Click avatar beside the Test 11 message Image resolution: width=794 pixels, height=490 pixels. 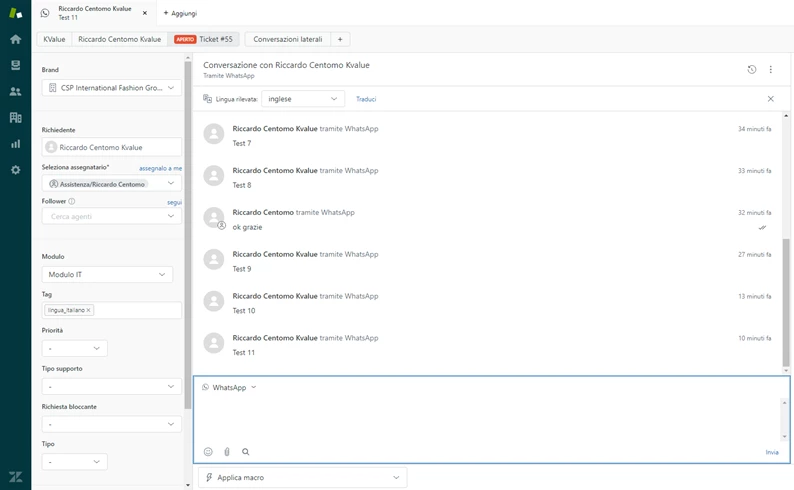(x=214, y=343)
